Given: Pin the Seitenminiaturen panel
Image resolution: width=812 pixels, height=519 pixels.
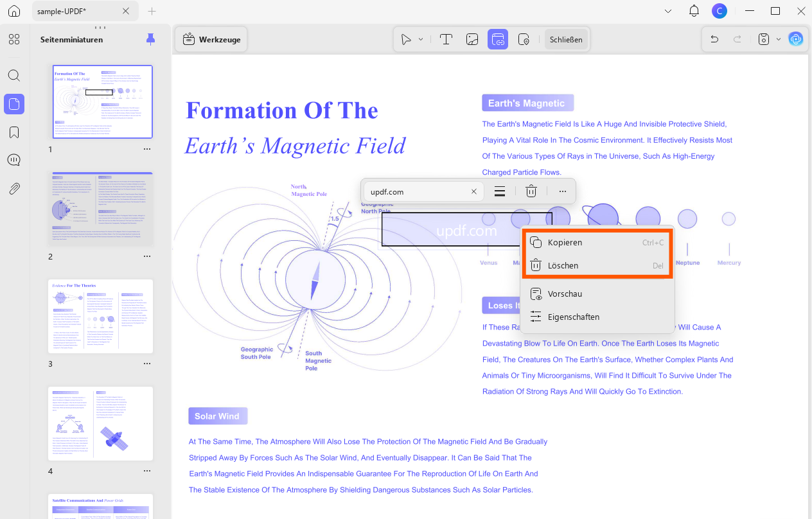Looking at the screenshot, I should tap(150, 39).
